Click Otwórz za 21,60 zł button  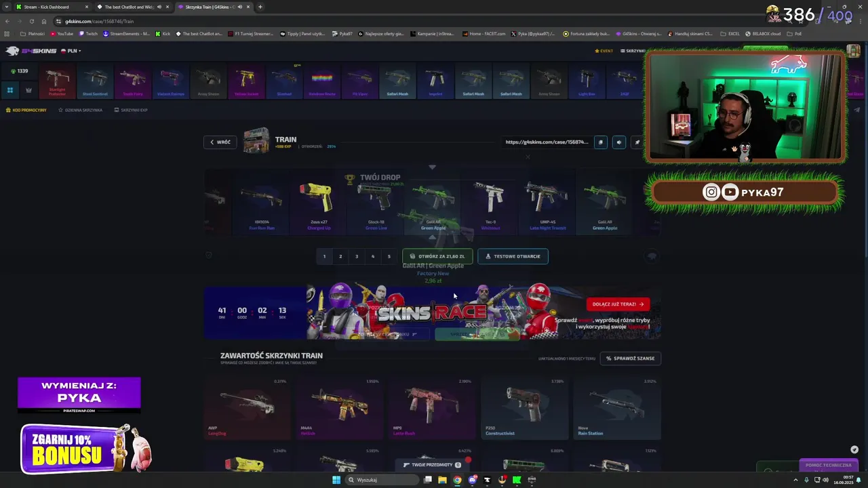click(437, 256)
